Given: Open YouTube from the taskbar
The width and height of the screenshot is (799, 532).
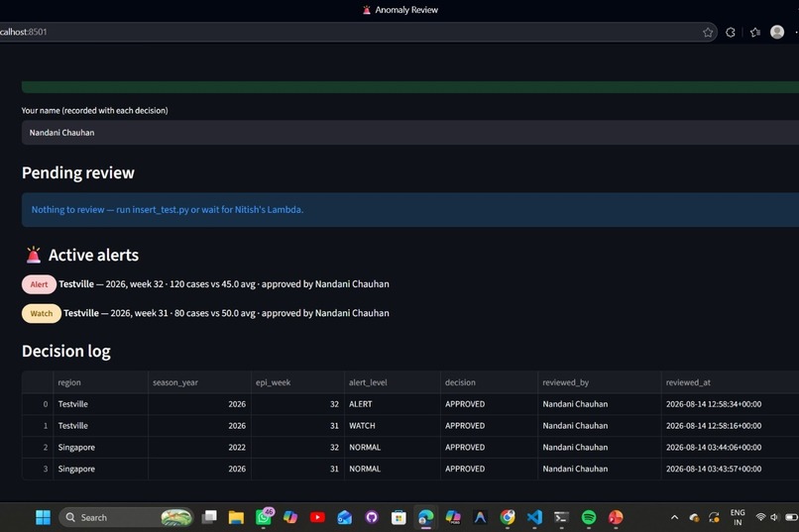Looking at the screenshot, I should pyautogui.click(x=317, y=518).
